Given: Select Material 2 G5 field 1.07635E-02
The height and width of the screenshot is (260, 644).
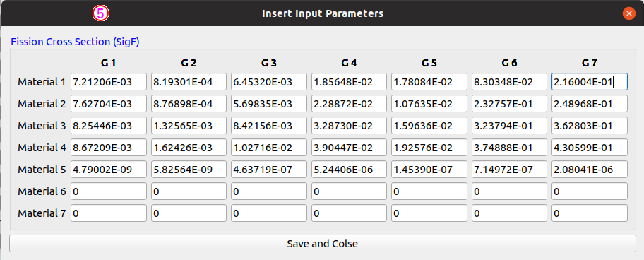Looking at the screenshot, I should click(429, 104).
